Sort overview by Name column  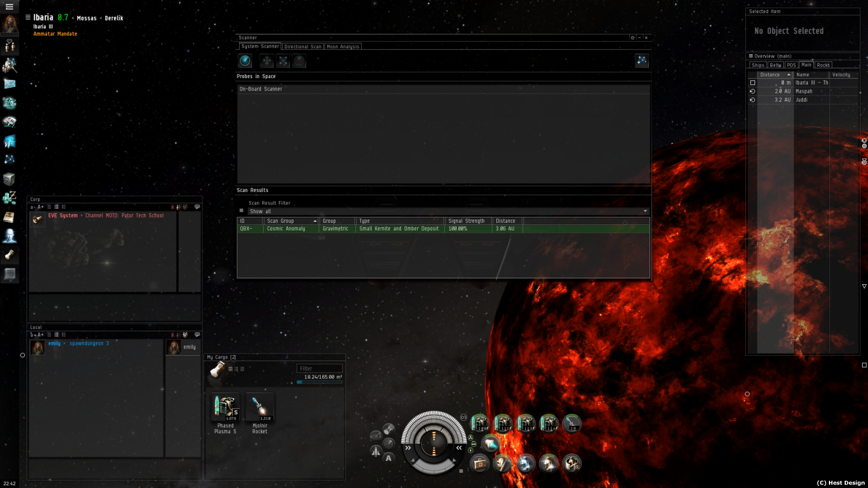pyautogui.click(x=811, y=75)
